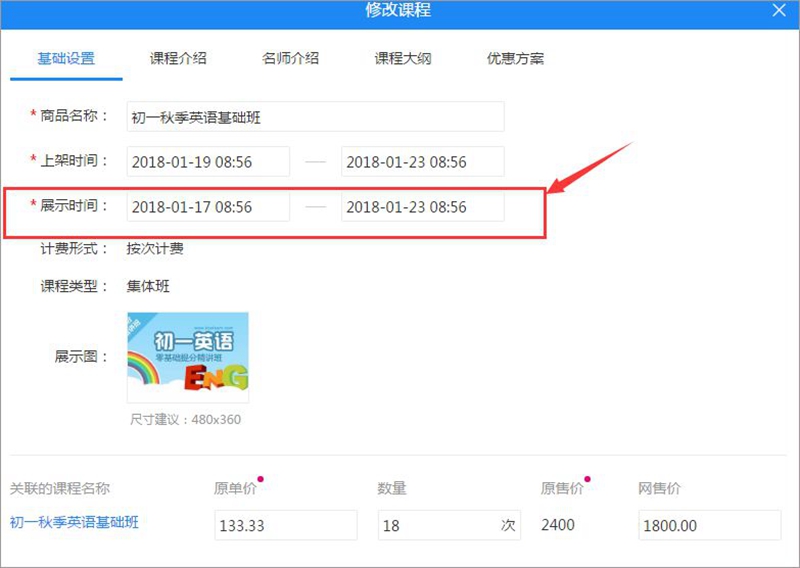
Task: Switch to the 基础设置 tab
Action: tap(66, 58)
